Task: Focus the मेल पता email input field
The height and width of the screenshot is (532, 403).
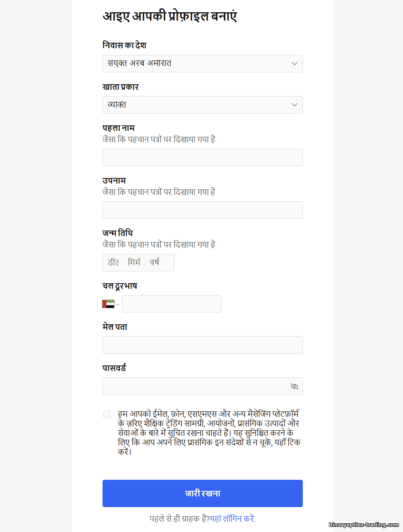Action: pyautogui.click(x=202, y=345)
